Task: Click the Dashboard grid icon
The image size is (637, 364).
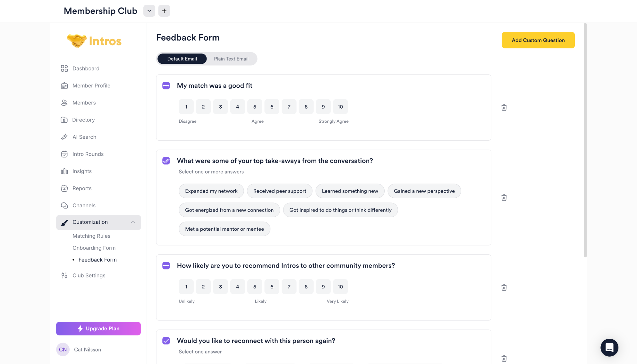Action: click(64, 69)
